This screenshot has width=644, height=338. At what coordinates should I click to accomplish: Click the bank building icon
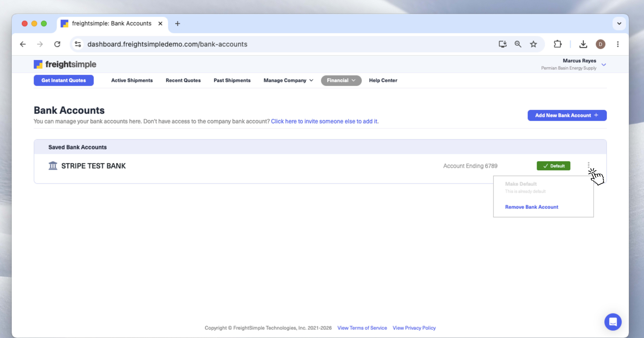coord(53,166)
